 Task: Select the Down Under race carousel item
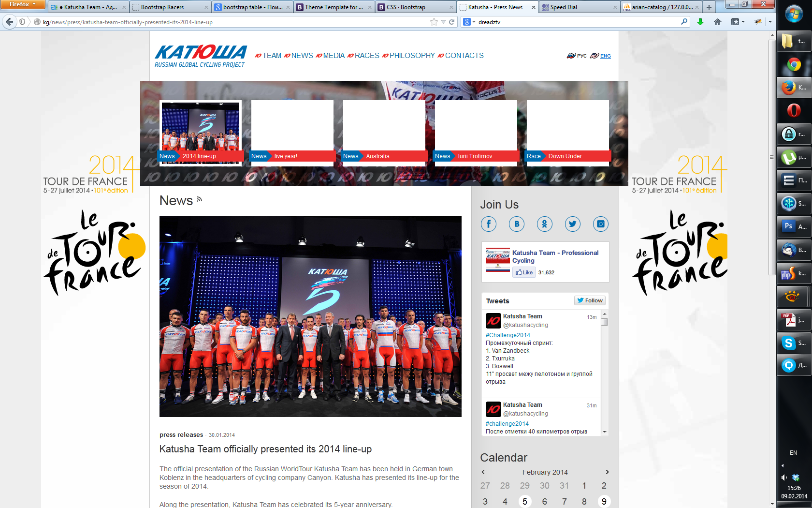click(x=568, y=133)
